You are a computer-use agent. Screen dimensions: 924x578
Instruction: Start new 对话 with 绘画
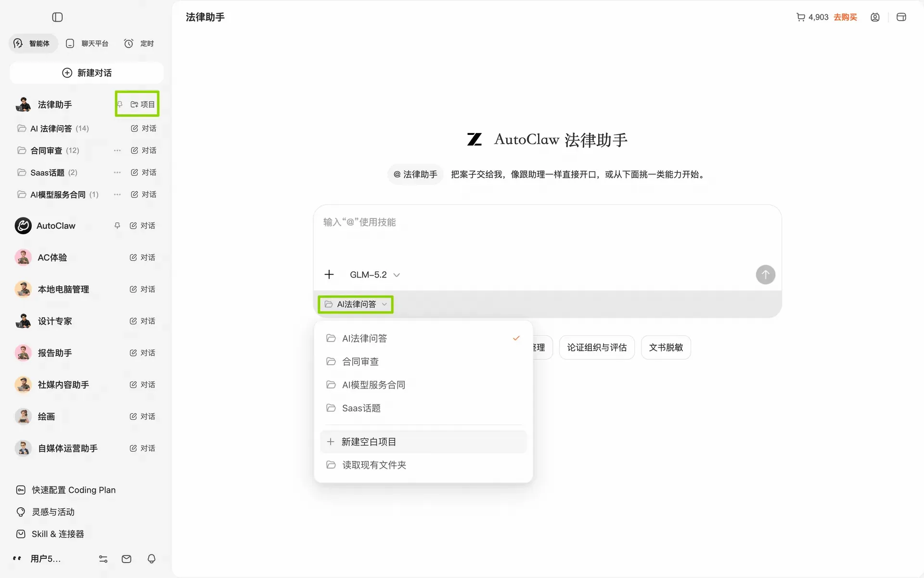click(x=142, y=417)
